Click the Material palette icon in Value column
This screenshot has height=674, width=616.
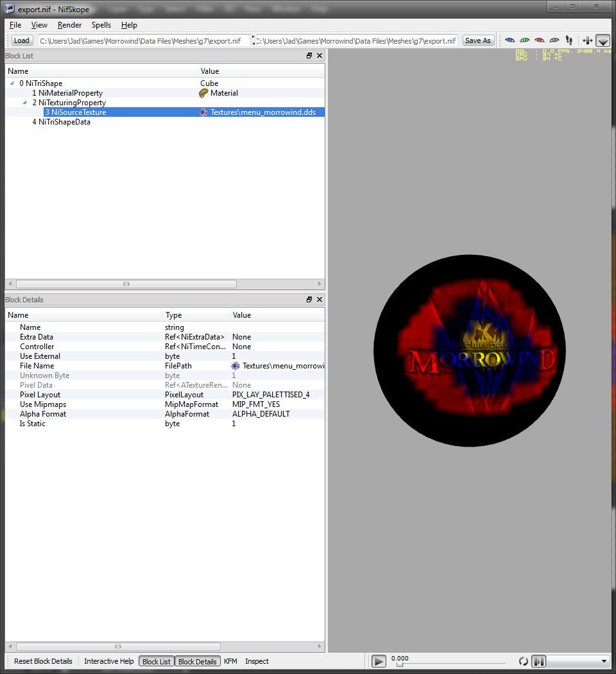coord(203,93)
